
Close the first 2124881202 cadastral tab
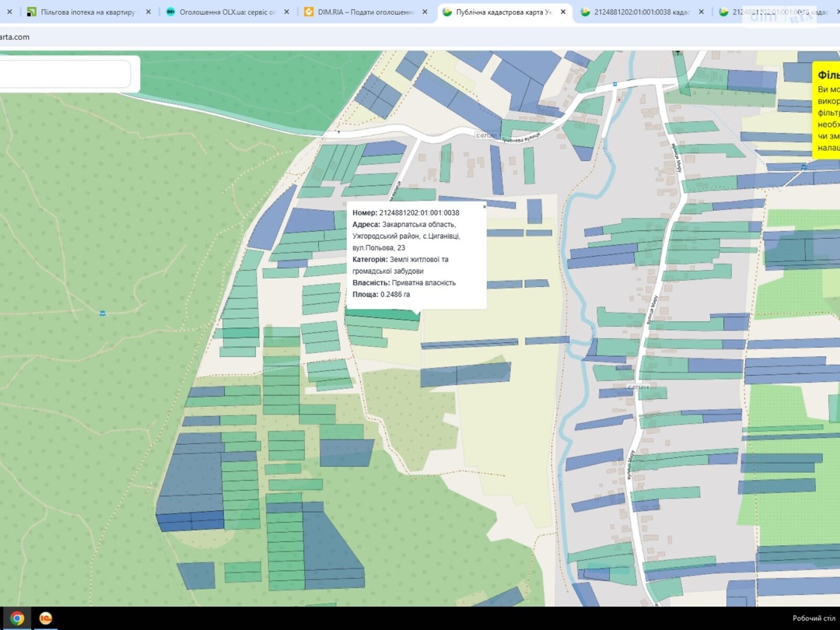coord(701,12)
